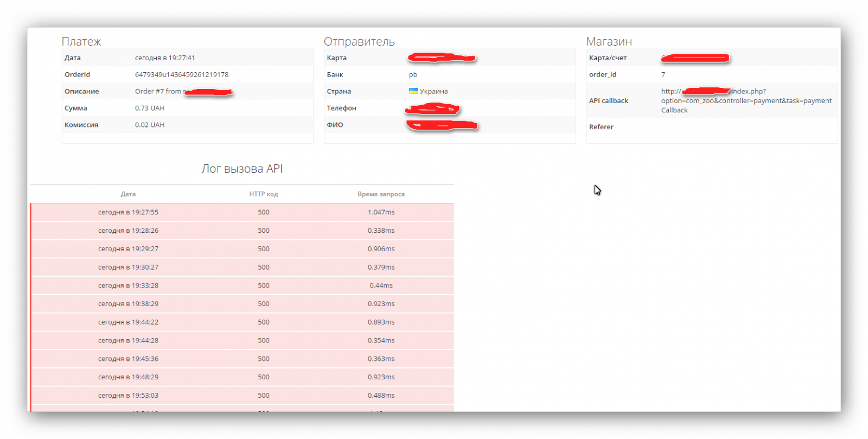Image resolution: width=868 pixels, height=439 pixels.
Task: Click the bank value pb
Action: [x=413, y=75]
